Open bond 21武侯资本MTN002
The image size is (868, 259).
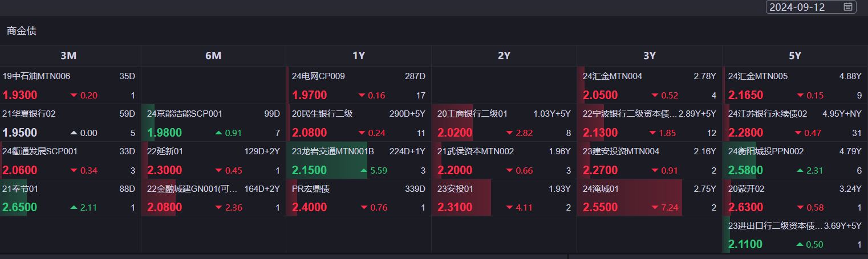tap(476, 151)
